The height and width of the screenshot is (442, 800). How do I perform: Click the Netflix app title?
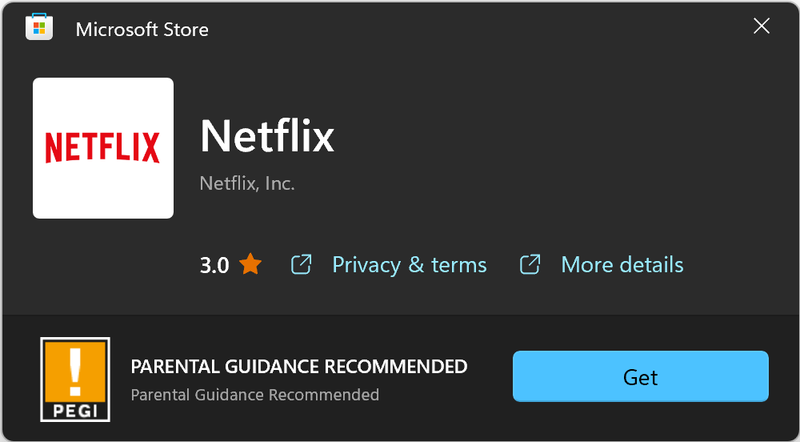[x=267, y=136]
